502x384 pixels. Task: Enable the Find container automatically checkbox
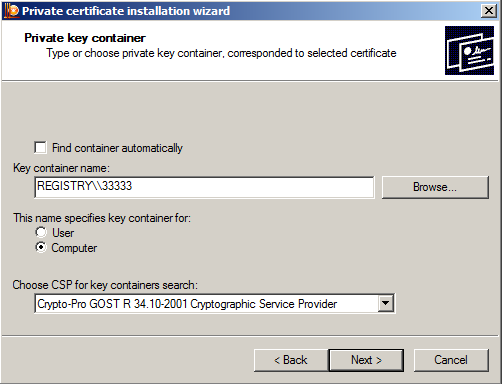click(40, 147)
